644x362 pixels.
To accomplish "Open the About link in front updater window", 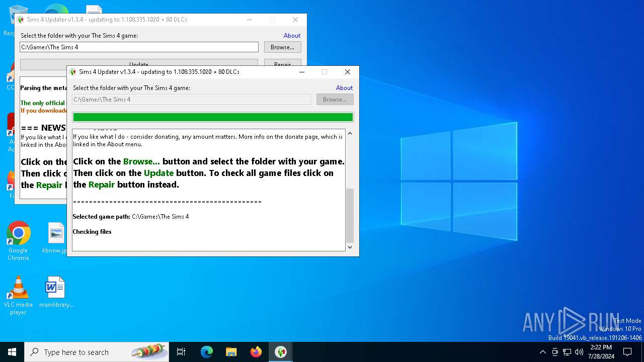I will coord(344,88).
